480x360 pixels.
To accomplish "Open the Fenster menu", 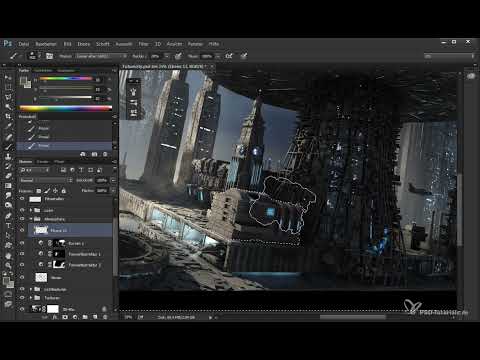I will (195, 44).
